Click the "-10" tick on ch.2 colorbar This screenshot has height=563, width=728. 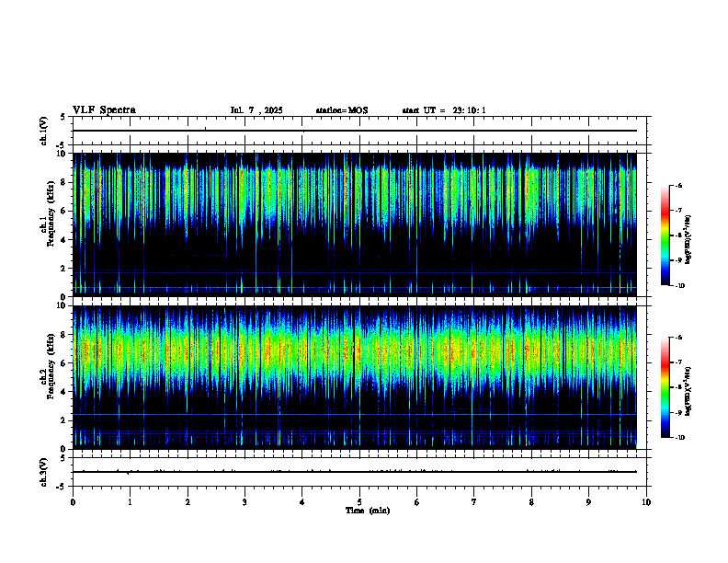[x=680, y=438]
